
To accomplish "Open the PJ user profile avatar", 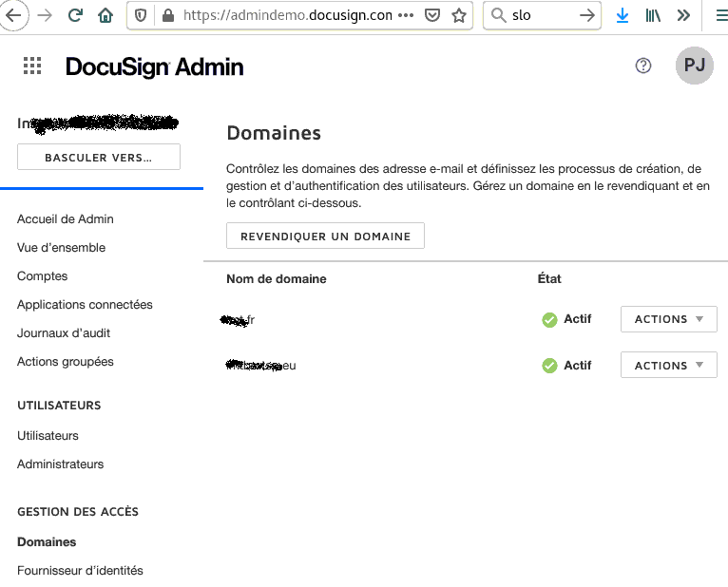I will 694,66.
